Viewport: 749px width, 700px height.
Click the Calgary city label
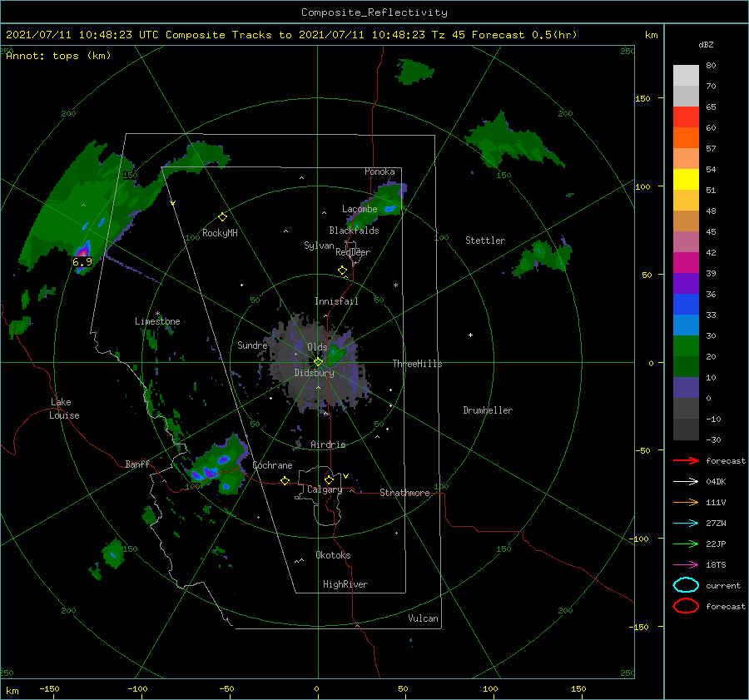tap(325, 489)
